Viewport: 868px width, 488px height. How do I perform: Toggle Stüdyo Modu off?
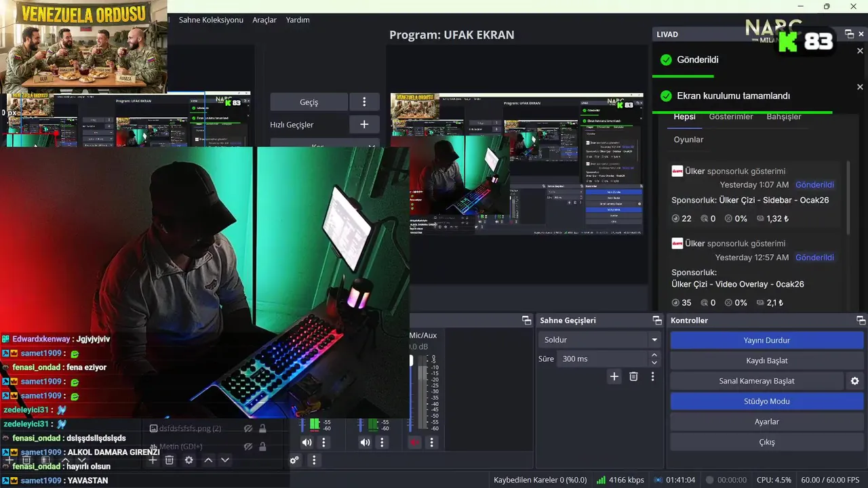766,401
